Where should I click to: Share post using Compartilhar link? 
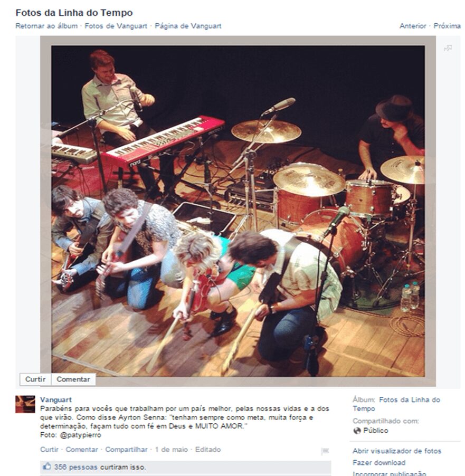[126, 449]
